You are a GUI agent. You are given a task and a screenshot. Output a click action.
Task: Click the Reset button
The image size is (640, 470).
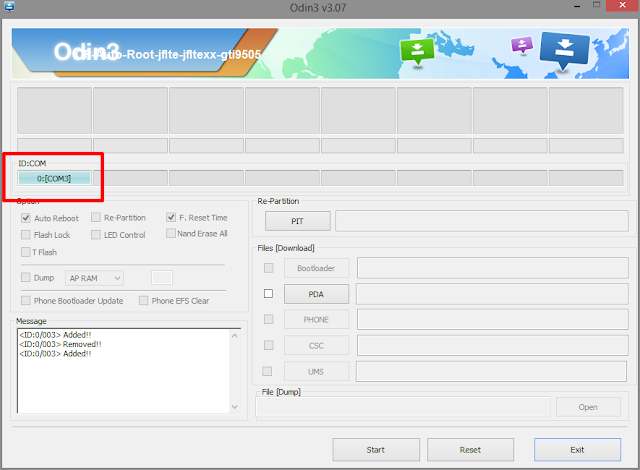pyautogui.click(x=470, y=450)
